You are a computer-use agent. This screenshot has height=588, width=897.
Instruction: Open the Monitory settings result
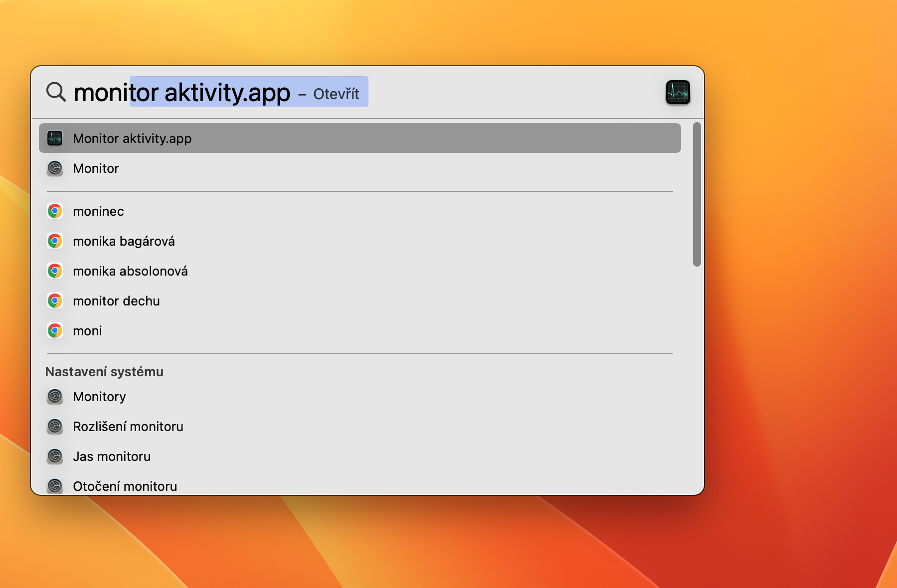[x=360, y=397]
